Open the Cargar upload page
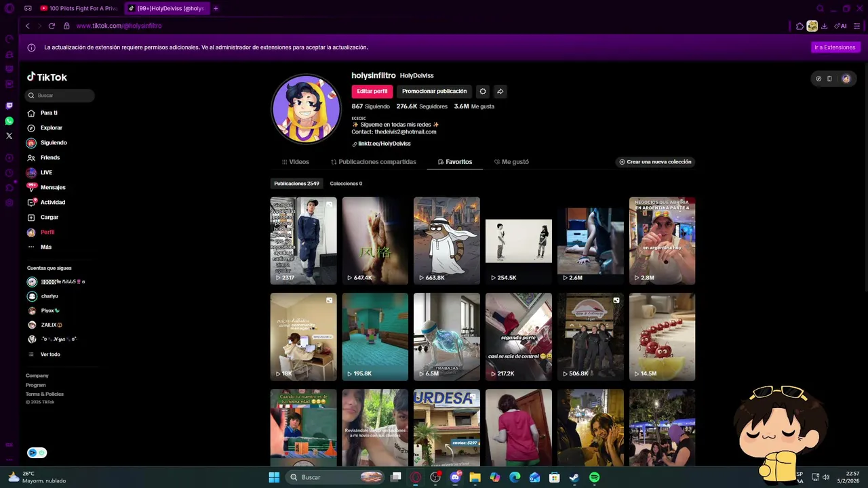Image resolution: width=868 pixels, height=488 pixels. coord(50,218)
